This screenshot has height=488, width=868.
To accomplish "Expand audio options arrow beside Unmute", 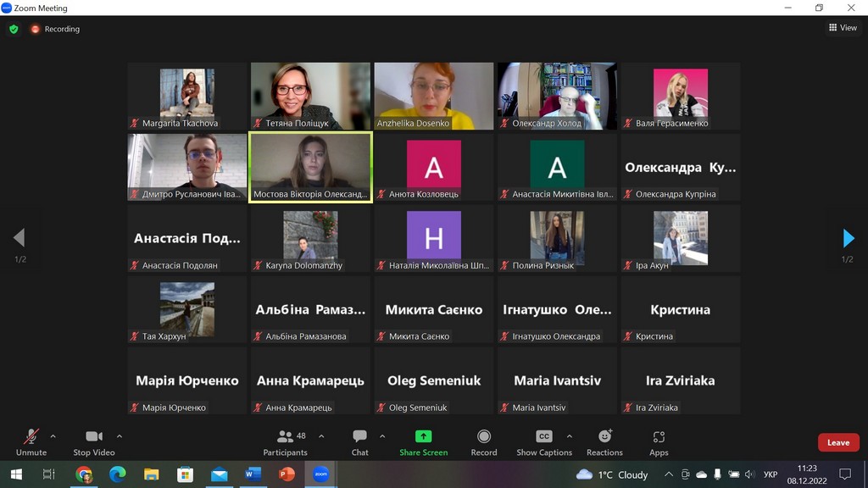I will 53,436.
